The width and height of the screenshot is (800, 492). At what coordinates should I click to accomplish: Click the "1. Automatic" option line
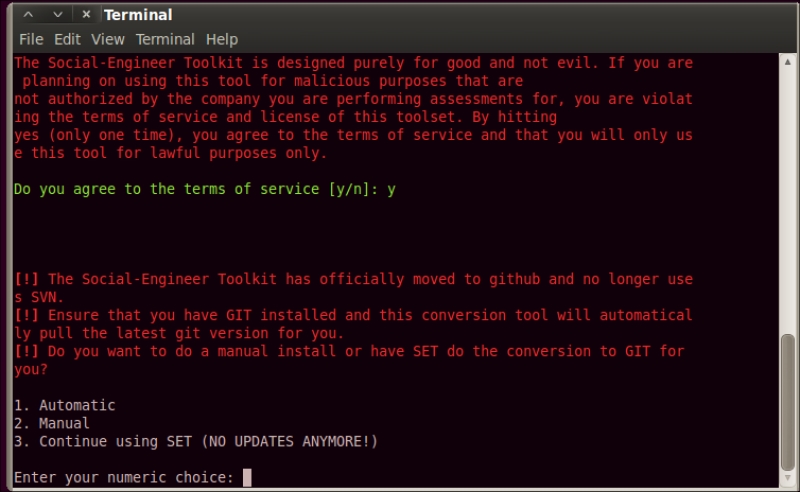pyautogui.click(x=65, y=405)
